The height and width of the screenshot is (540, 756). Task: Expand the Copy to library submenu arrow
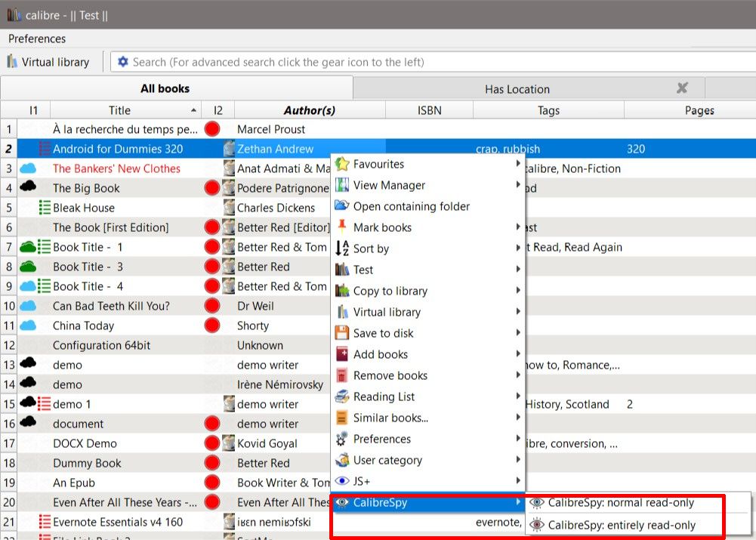point(518,290)
